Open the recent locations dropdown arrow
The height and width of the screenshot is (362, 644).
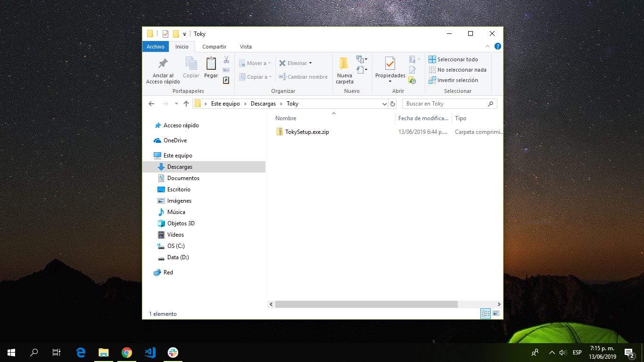point(176,104)
